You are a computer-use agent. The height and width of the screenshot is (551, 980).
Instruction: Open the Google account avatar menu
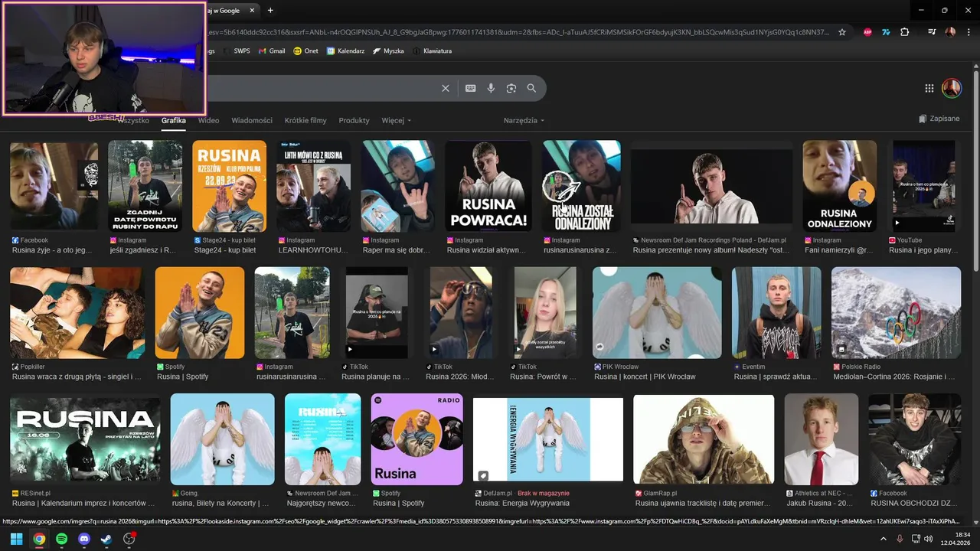[952, 88]
